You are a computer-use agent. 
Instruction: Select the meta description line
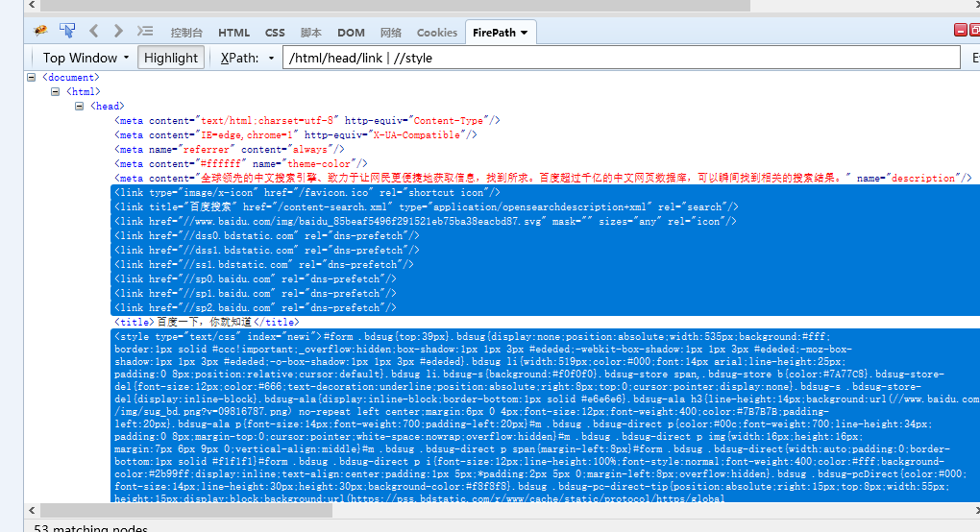543,178
